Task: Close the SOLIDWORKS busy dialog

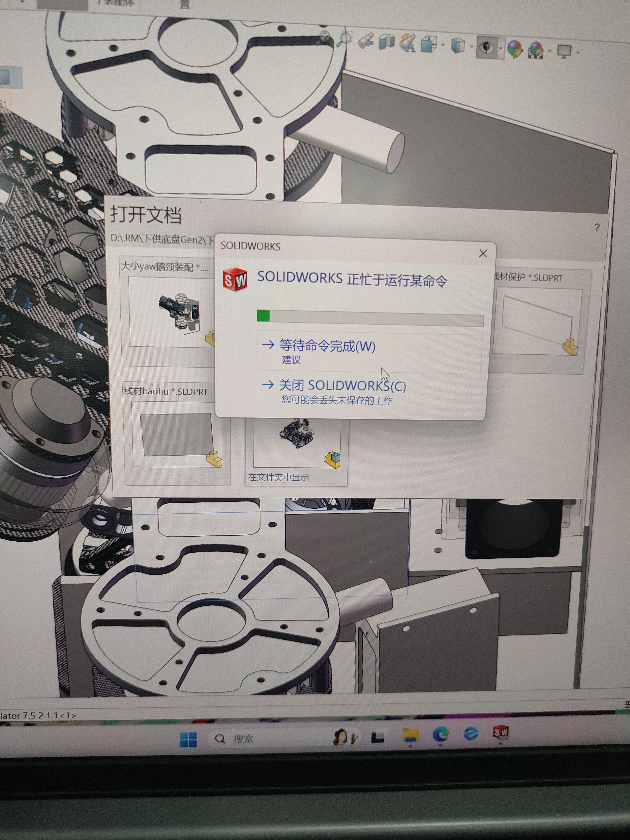Action: (x=483, y=253)
